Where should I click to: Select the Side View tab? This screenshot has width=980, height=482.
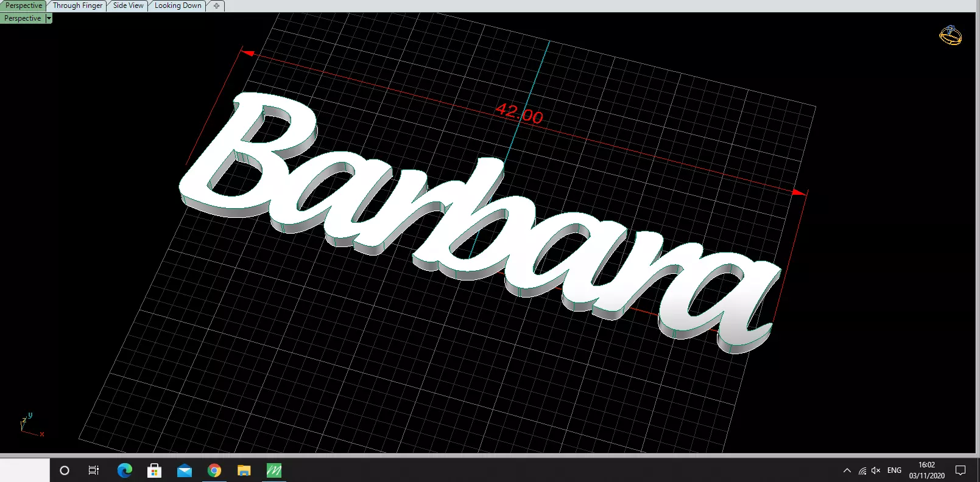[x=128, y=5]
